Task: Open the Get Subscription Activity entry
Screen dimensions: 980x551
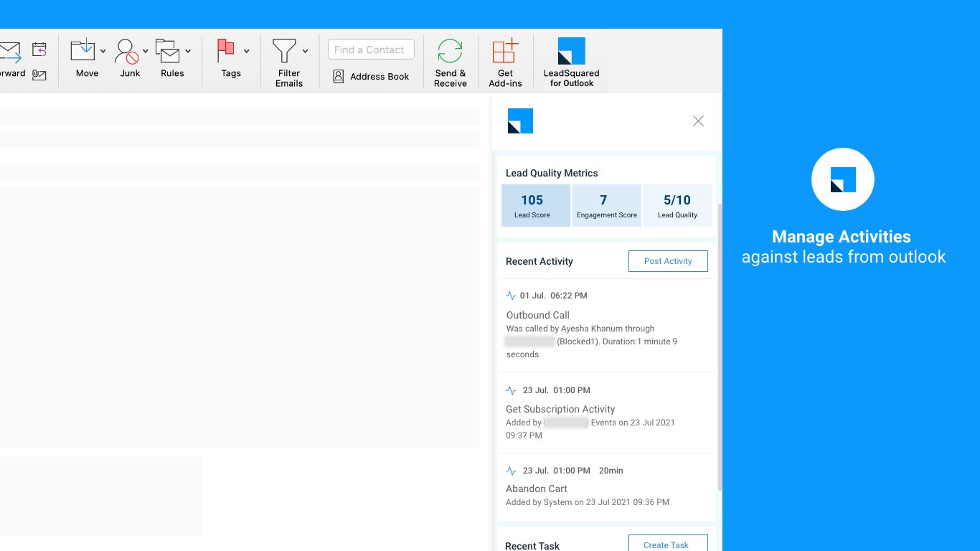Action: point(560,409)
